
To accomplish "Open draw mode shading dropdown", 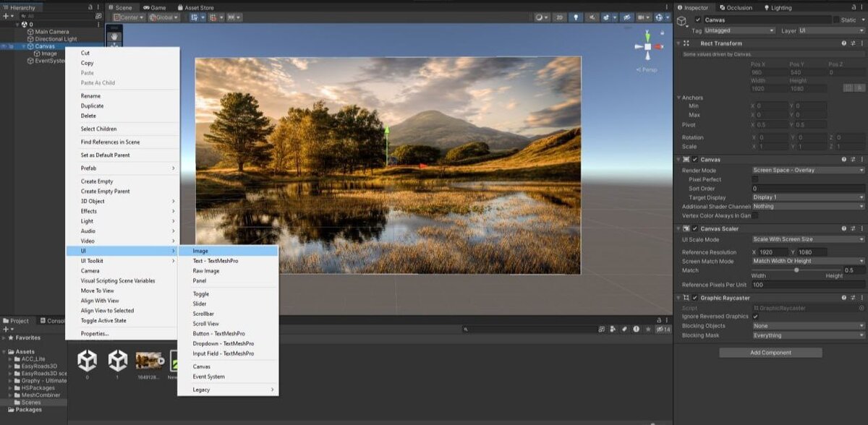I will (x=543, y=17).
